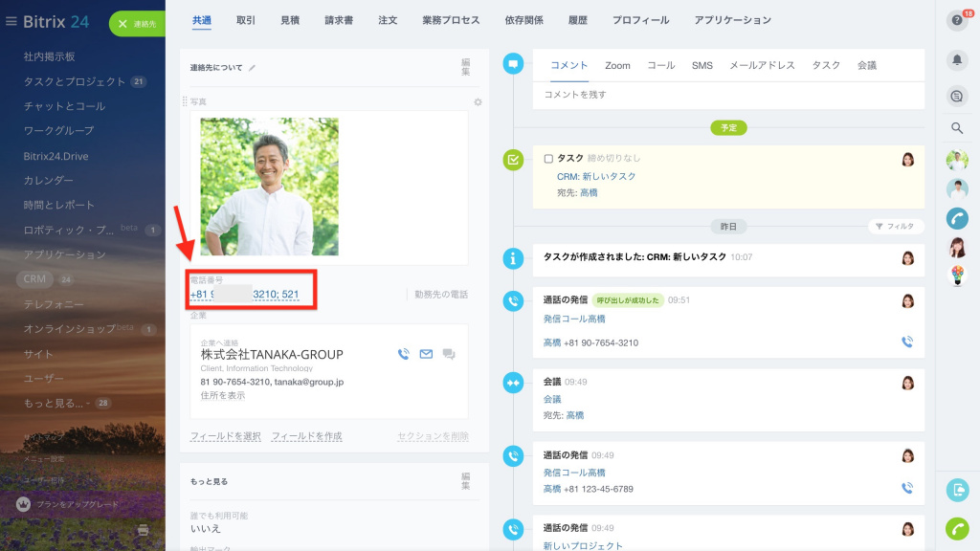Open タスクとプロジェクト in the sidebar
Viewport: 980px width, 551px height.
(75, 81)
